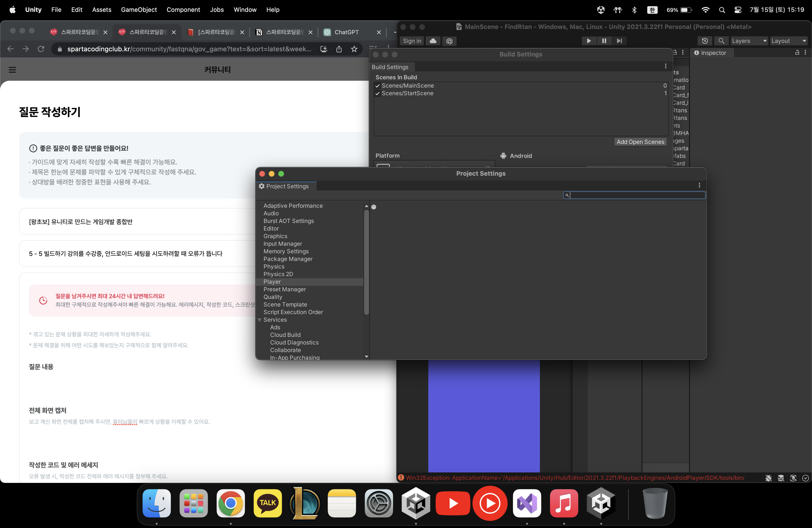This screenshot has width=812, height=528.
Task: Select Player settings category
Action: [x=309, y=282]
